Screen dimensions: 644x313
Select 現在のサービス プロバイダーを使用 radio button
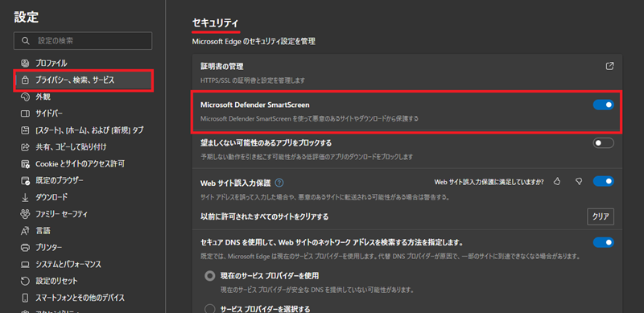209,276
